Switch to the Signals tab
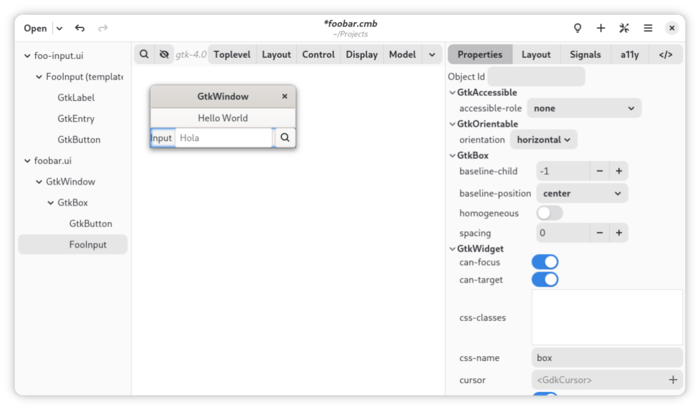The height and width of the screenshot is (410, 700). point(585,54)
